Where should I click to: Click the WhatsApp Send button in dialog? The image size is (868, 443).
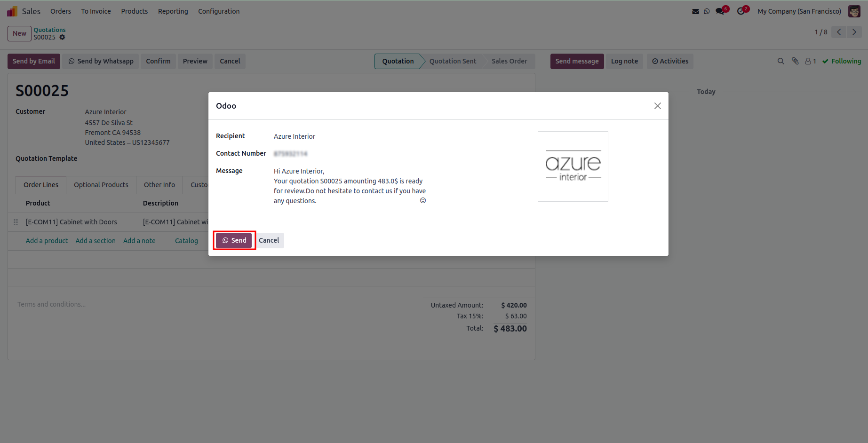pos(234,240)
